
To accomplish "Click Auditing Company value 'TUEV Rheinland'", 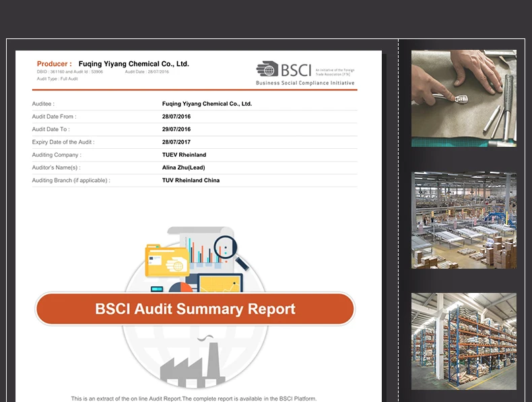I will [185, 155].
